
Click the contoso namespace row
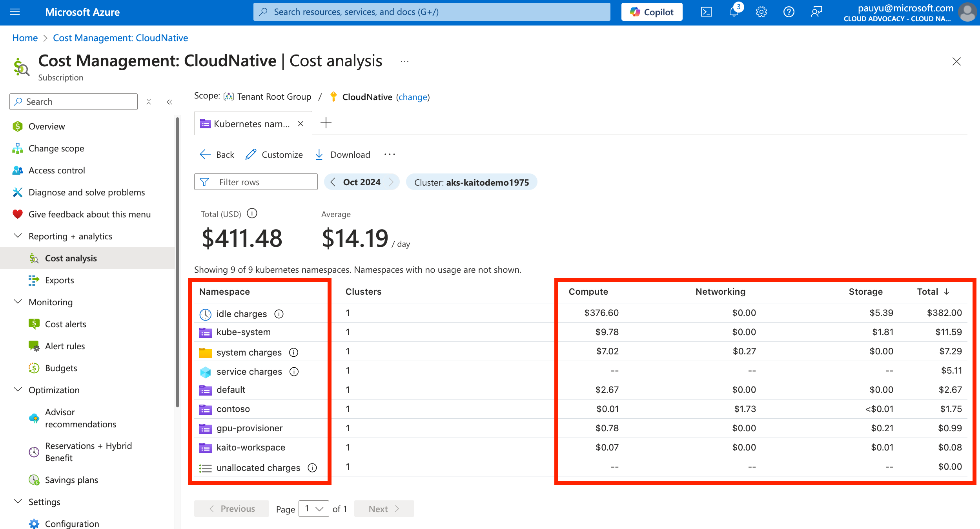581,409
